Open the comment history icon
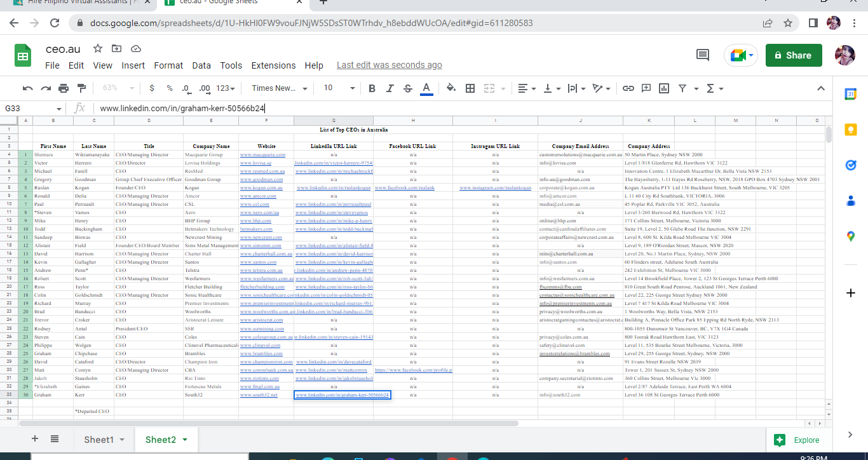This screenshot has width=868, height=460. (703, 55)
